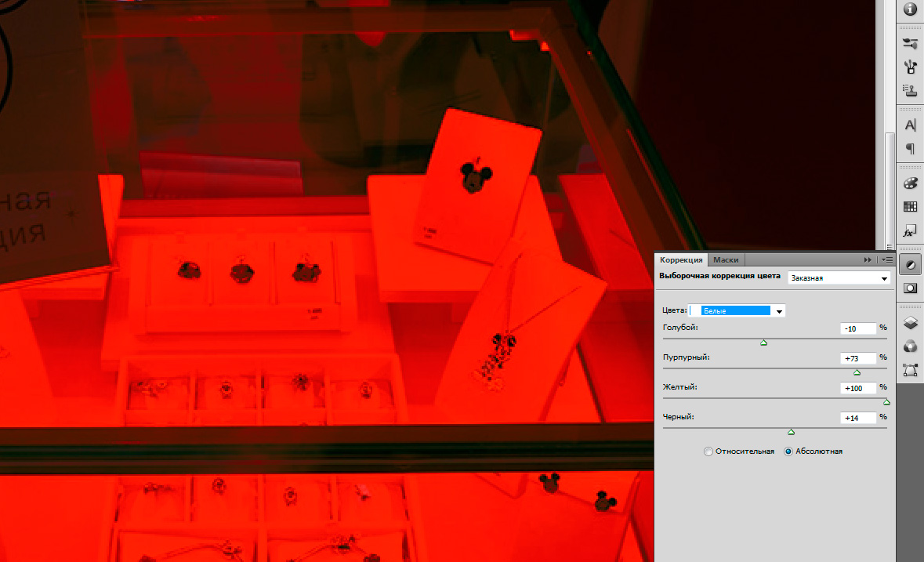Toggle the Adjustments panel icon
Image resolution: width=924 pixels, height=562 pixels.
910,265
